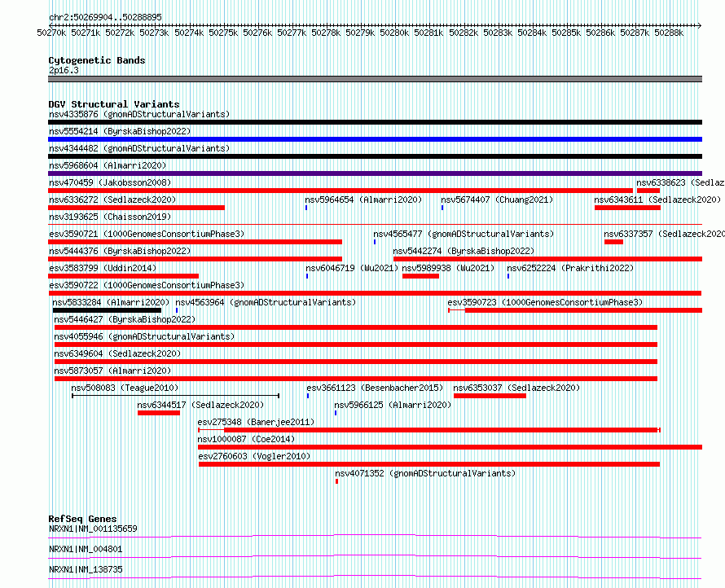Select esv3590721 1000GenomesConsortiumPhase3 label

pyautogui.click(x=147, y=234)
